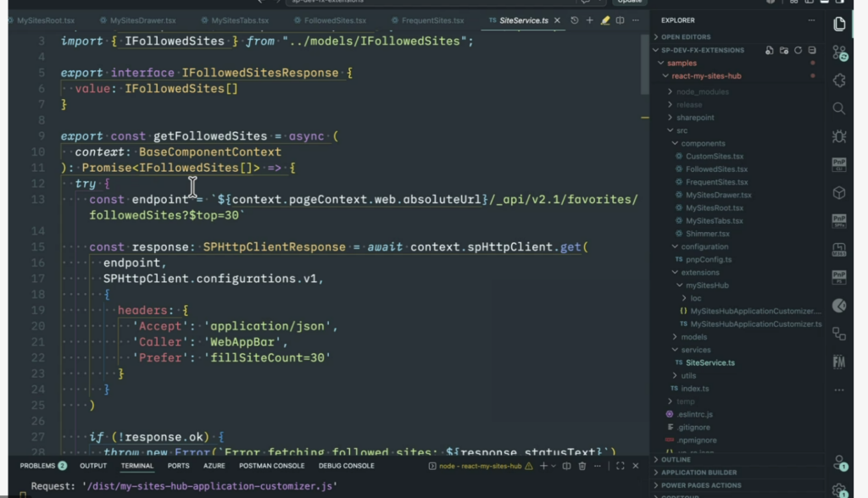
Task: Split the editor to the right
Action: (620, 20)
